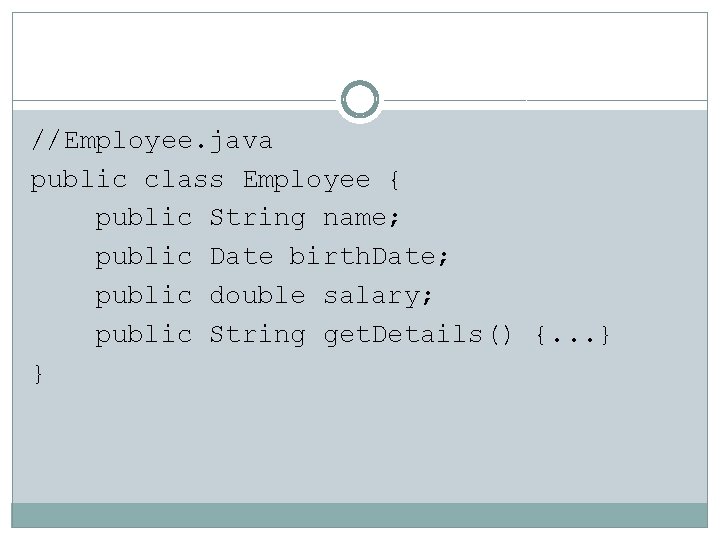Click the Date type keyword
The image size is (720, 540).
pyautogui.click(x=241, y=257)
